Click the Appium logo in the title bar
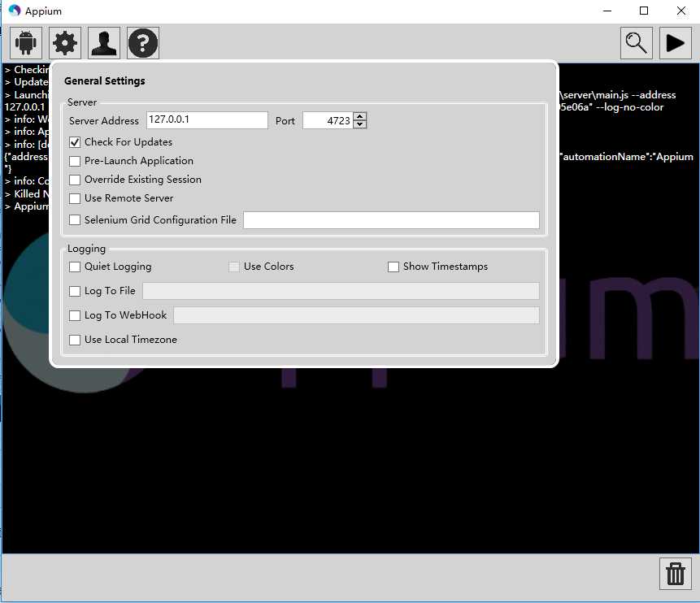Viewport: 700px width, 603px height. pyautogui.click(x=15, y=11)
